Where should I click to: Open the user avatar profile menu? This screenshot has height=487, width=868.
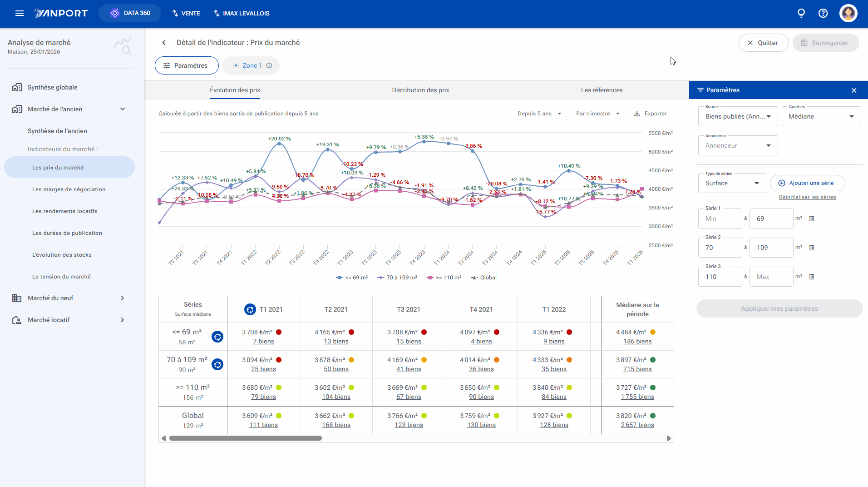848,13
